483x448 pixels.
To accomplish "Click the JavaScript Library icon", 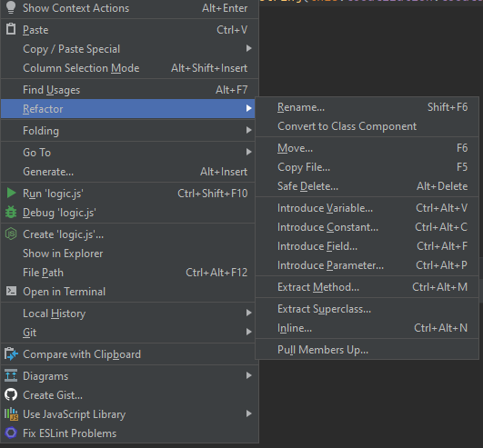I will [12, 413].
